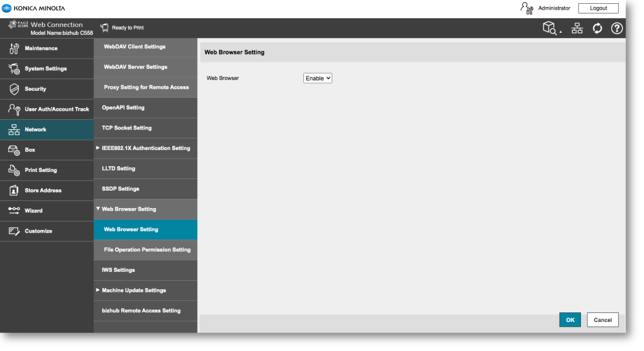Click the Ready to Print printer icon
The image size is (644, 351).
pos(104,28)
